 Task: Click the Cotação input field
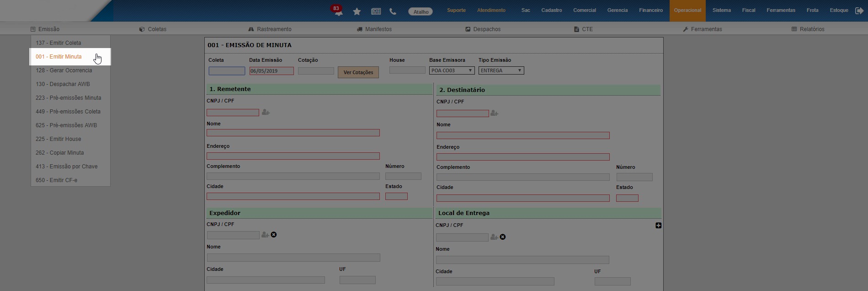point(316,71)
